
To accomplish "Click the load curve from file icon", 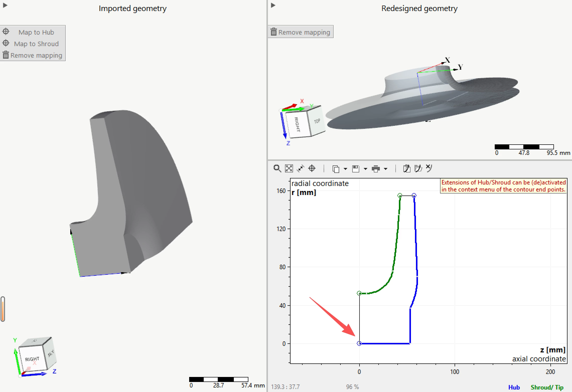I will [418, 168].
